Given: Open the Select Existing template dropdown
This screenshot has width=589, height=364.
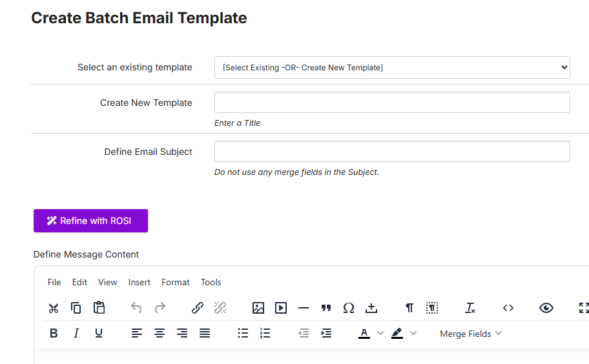Looking at the screenshot, I should click(x=392, y=68).
